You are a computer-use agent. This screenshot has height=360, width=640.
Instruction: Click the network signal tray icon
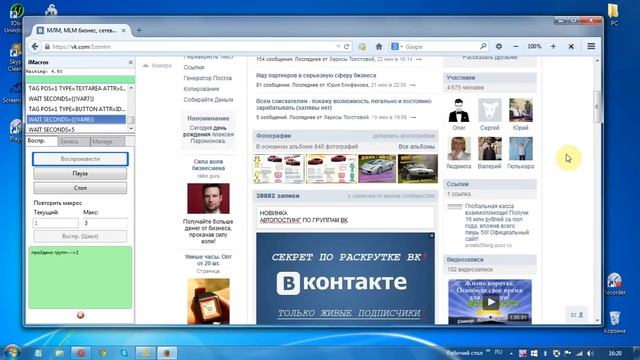pyautogui.click(x=579, y=353)
